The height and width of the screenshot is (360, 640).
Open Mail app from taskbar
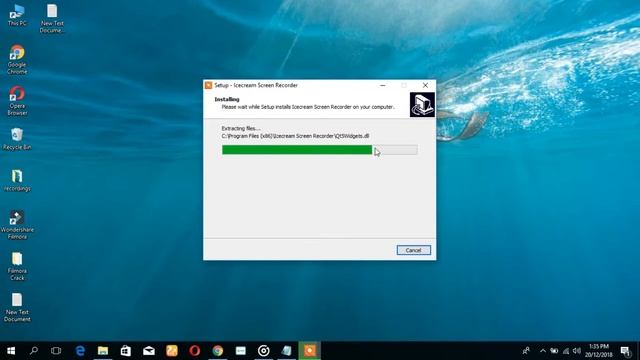coord(149,351)
